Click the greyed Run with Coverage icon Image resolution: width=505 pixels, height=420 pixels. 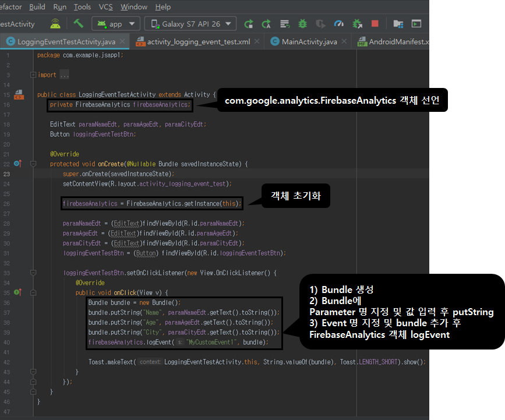(x=320, y=24)
